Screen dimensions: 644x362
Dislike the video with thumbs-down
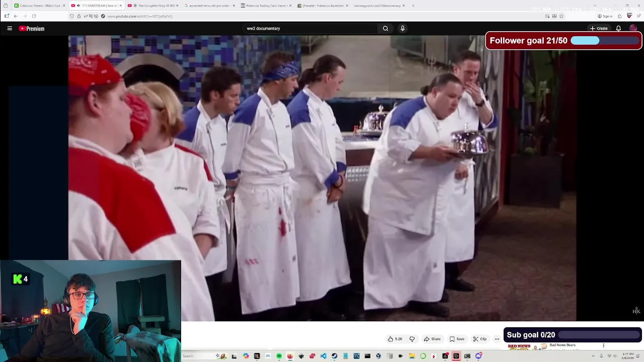[412, 339]
